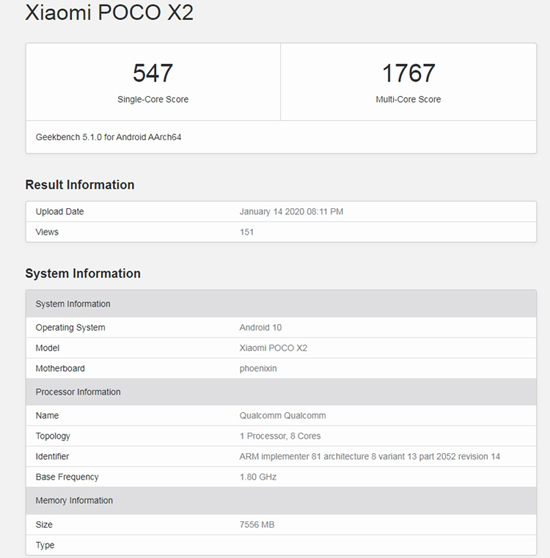Select the Xiaomi POCO X2 model value
The width and height of the screenshot is (550, 558).
point(273,348)
